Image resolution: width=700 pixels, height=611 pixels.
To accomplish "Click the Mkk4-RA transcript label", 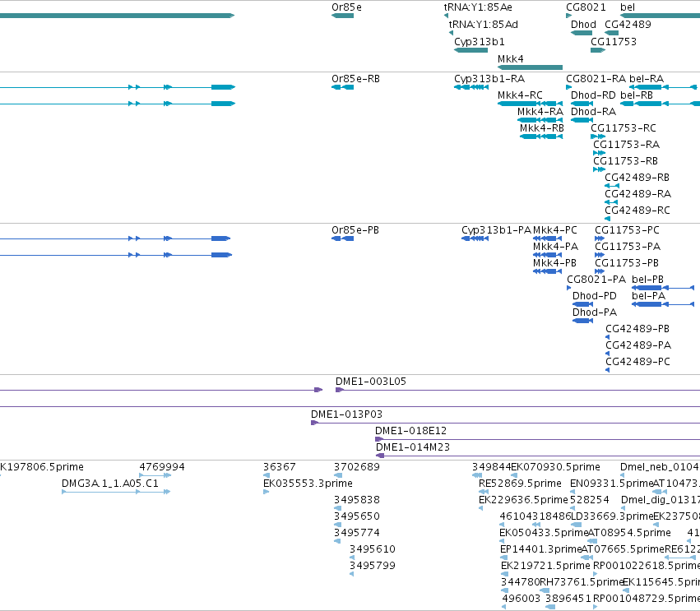I will click(540, 112).
